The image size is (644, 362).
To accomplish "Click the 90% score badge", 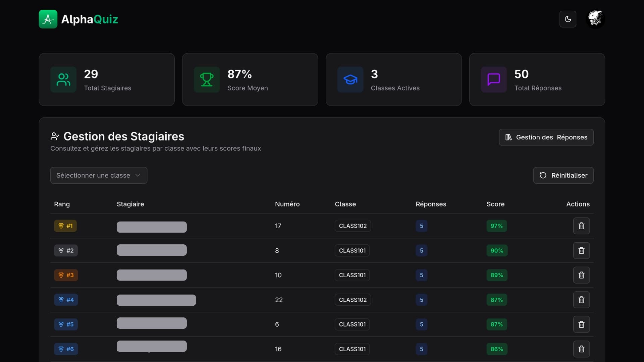I will 497,250.
